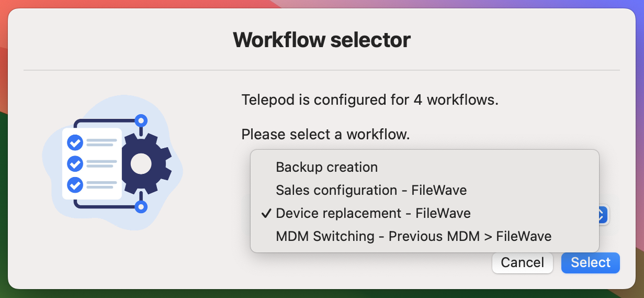Click the checkmark beside Device replacement

click(x=266, y=213)
